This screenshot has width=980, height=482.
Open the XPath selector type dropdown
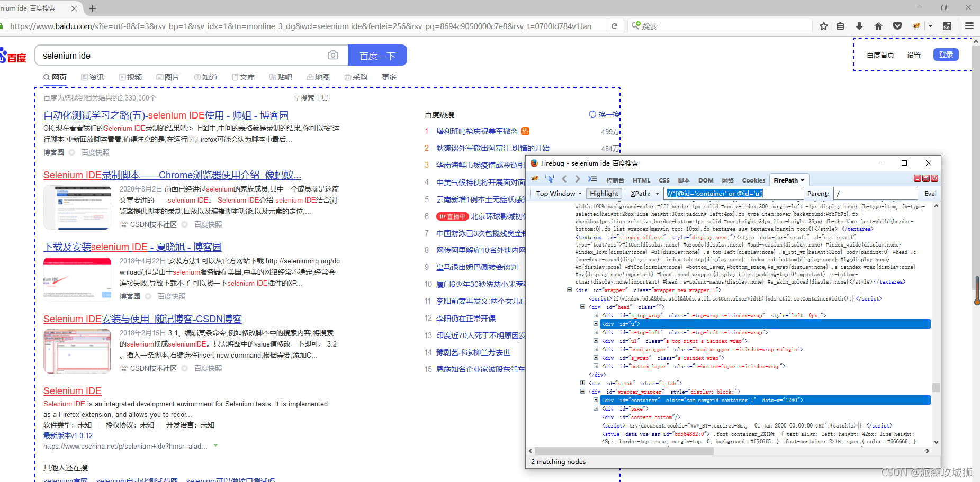[x=645, y=194]
